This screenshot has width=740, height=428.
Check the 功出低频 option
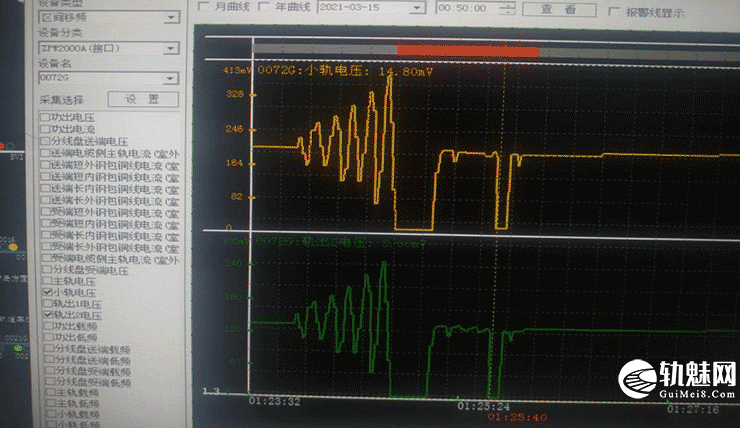48,337
